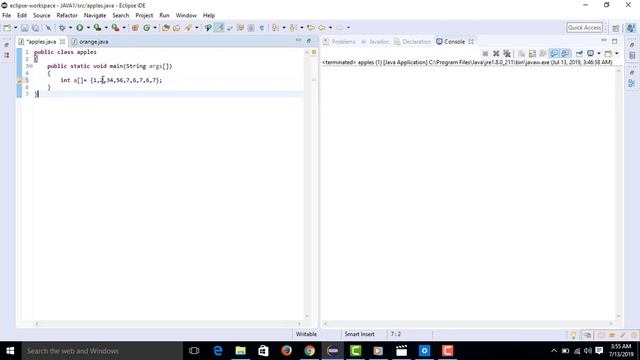Toggle Show Console on Standard Error

pos(565,53)
